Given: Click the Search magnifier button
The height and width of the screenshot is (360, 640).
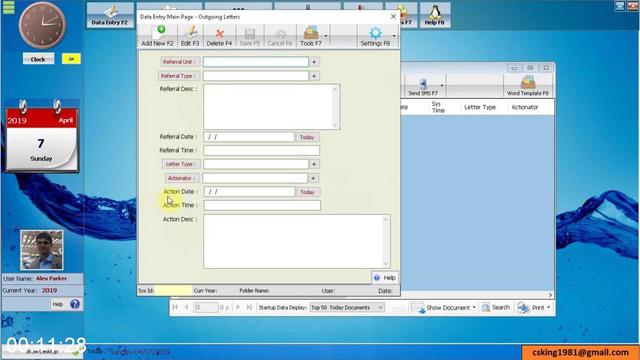Looking at the screenshot, I should point(496,307).
